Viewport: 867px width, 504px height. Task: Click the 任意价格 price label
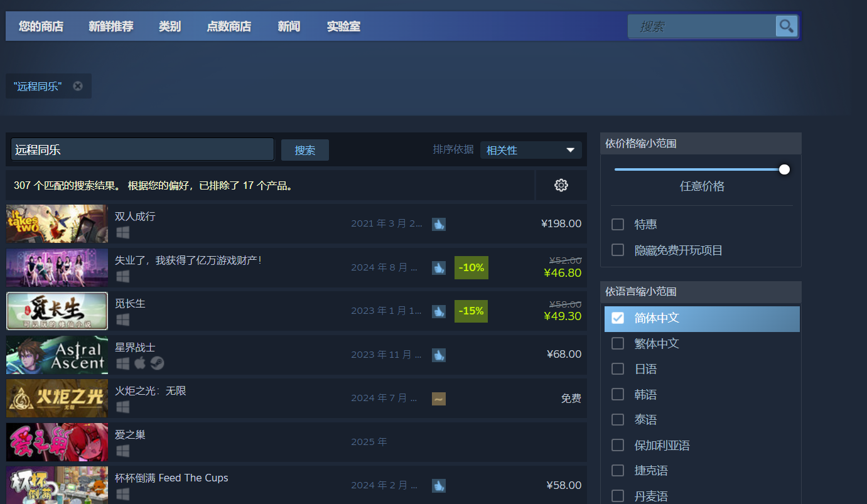(x=702, y=186)
